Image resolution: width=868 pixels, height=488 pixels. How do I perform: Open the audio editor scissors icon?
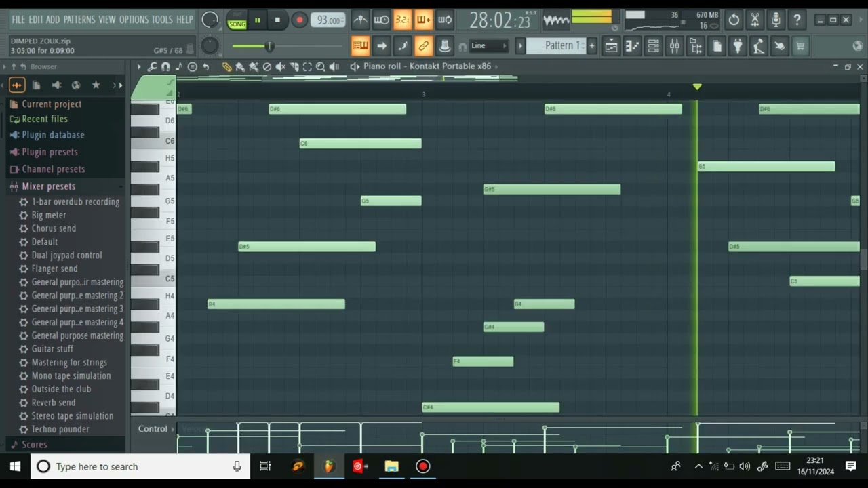coord(755,20)
